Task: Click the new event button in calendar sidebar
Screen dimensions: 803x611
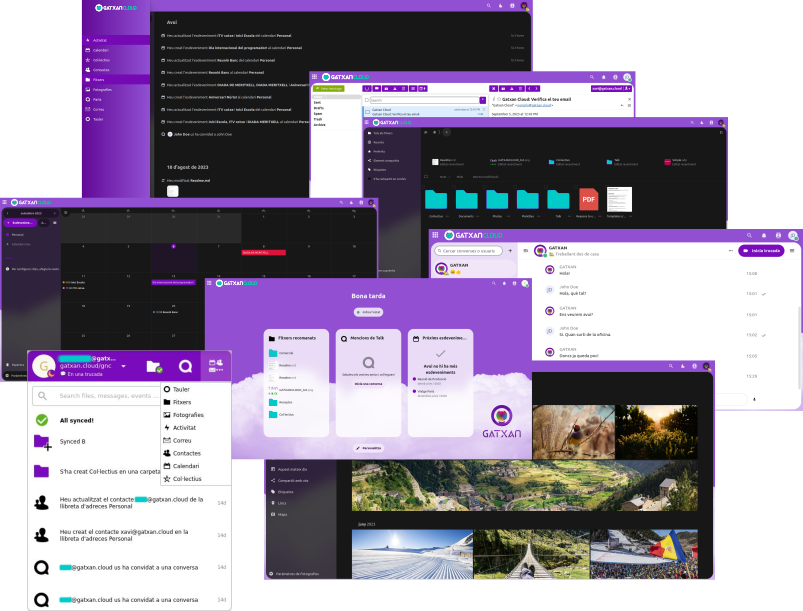Action: pos(20,223)
